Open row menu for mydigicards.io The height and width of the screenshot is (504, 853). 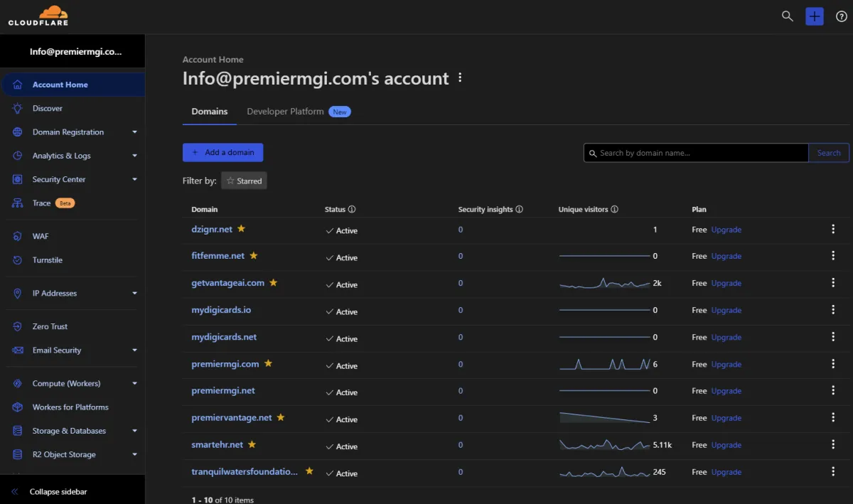[x=833, y=310]
